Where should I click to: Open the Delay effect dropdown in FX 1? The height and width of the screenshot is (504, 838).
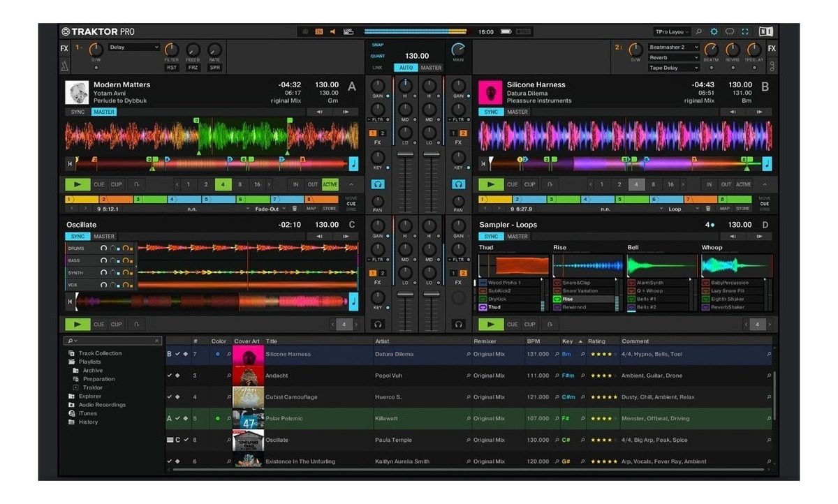[134, 47]
